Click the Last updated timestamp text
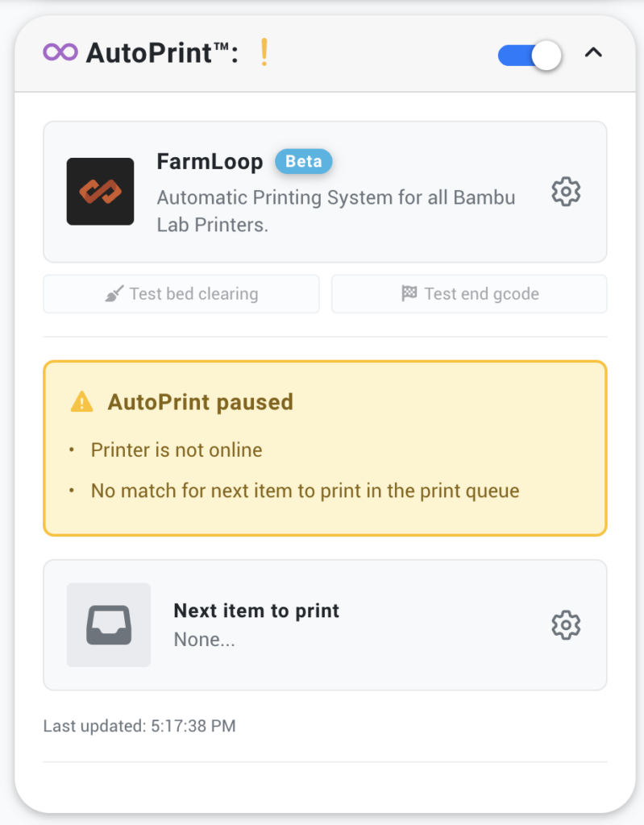This screenshot has width=644, height=825. click(x=139, y=725)
